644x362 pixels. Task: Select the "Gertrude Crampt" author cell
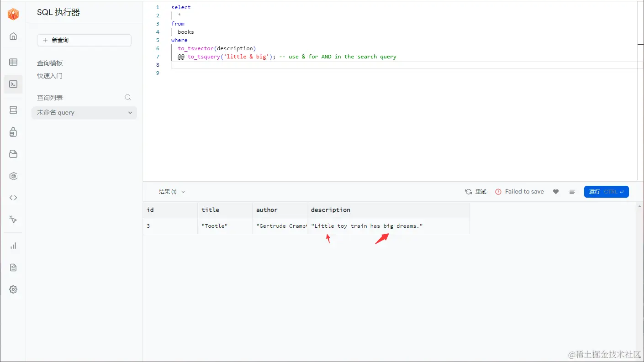click(280, 226)
